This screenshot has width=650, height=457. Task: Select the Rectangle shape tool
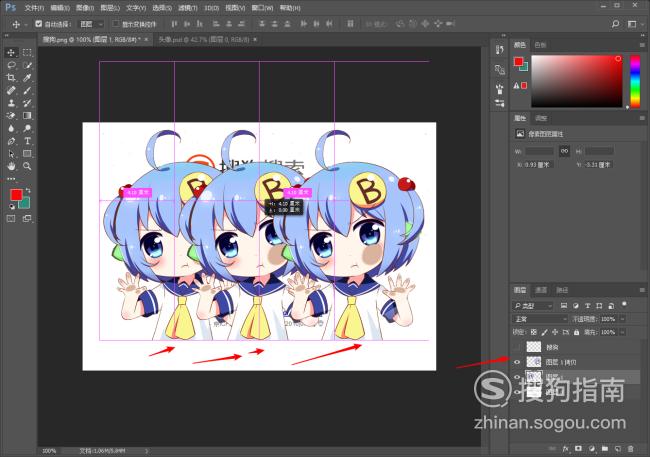27,154
